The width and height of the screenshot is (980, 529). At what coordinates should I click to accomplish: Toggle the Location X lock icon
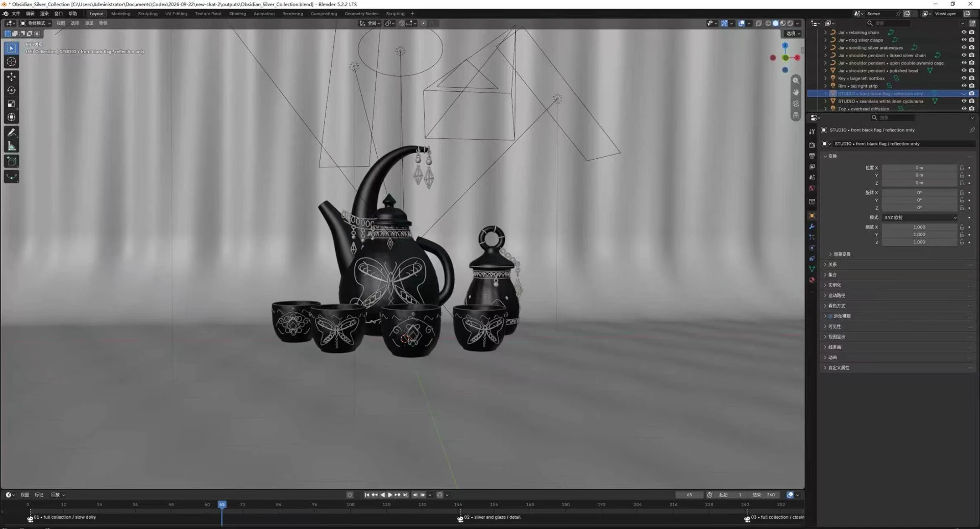point(962,168)
